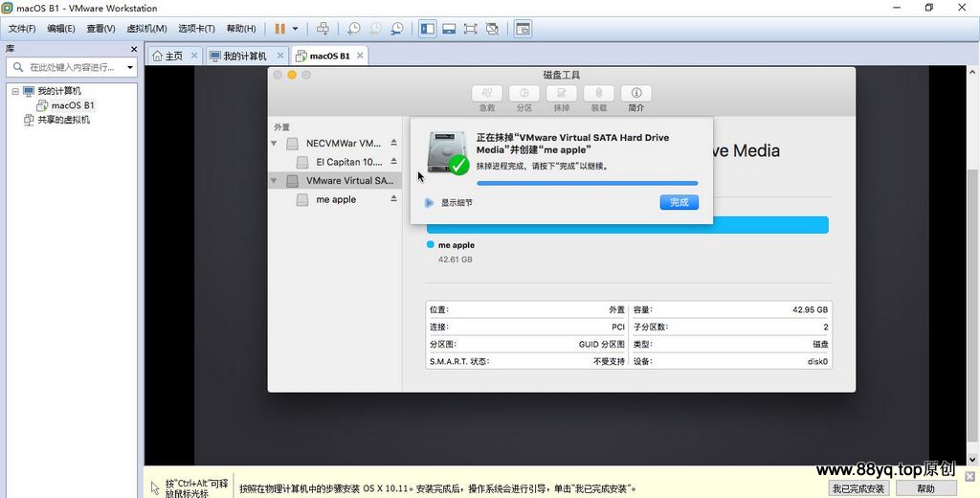Click the me apple blue legend dot
The height and width of the screenshot is (498, 980).
coord(430,244)
